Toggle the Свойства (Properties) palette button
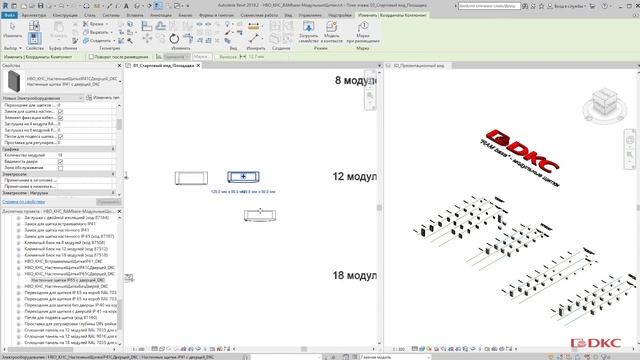The height and width of the screenshot is (360, 640). click(x=34, y=39)
